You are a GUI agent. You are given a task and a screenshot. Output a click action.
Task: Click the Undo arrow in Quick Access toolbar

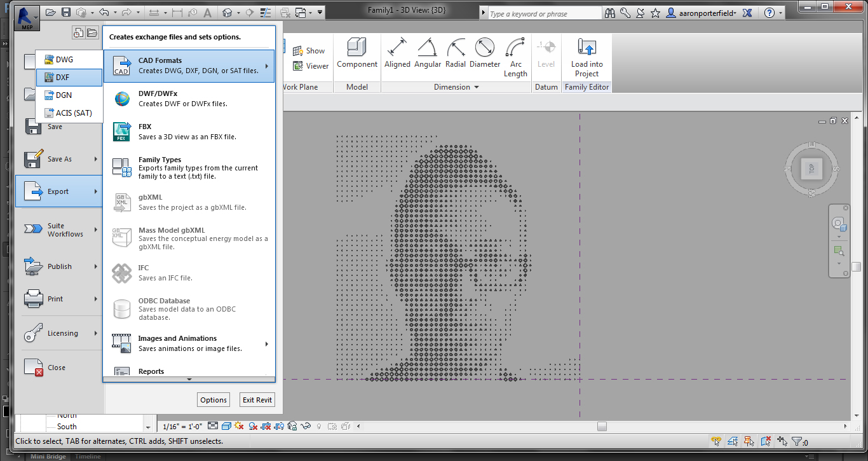coord(103,13)
